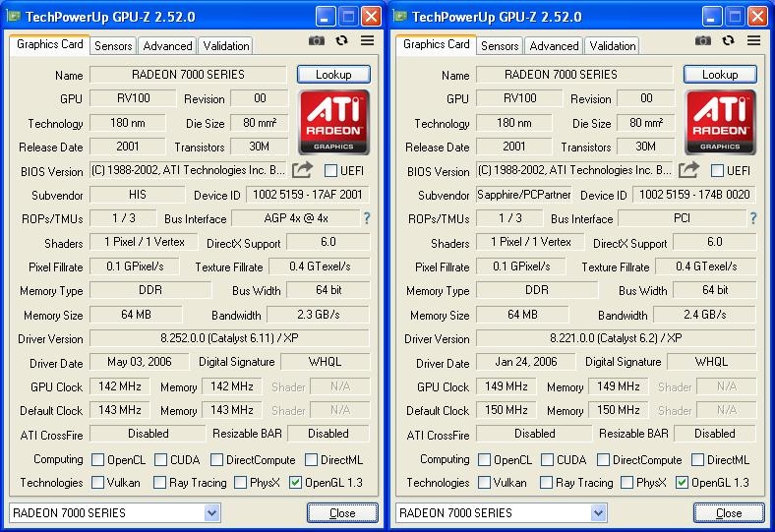The height and width of the screenshot is (532, 775).
Task: Select Graphics Card tab in left window
Action: click(x=50, y=44)
